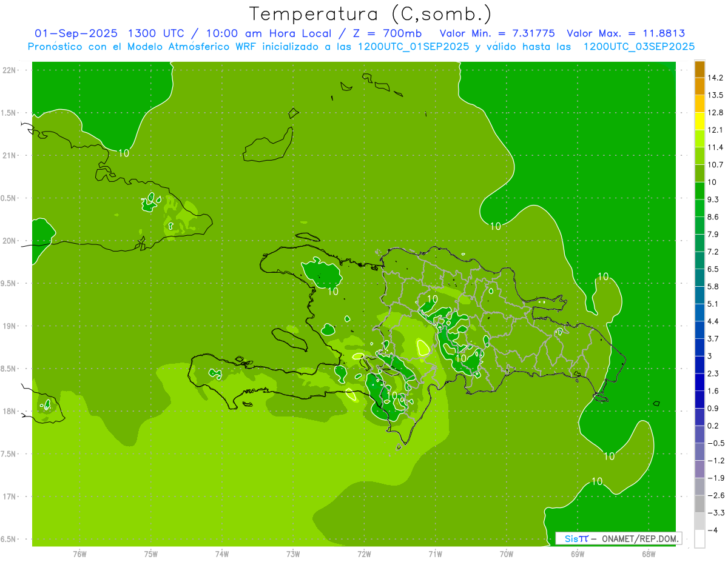Click the "9.5N" latitude axis label
This screenshot has width=728, height=562.
coord(8,284)
